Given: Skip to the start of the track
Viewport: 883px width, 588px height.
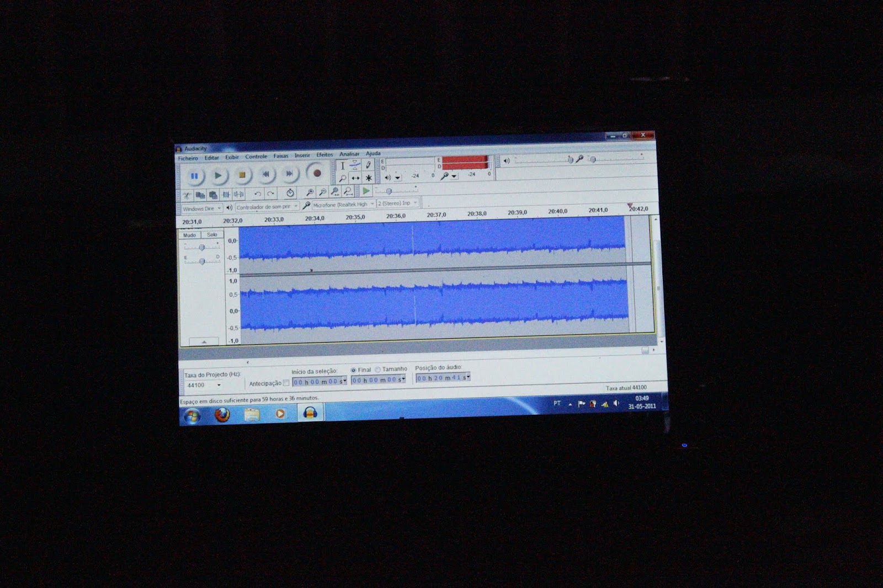Looking at the screenshot, I should click(265, 174).
